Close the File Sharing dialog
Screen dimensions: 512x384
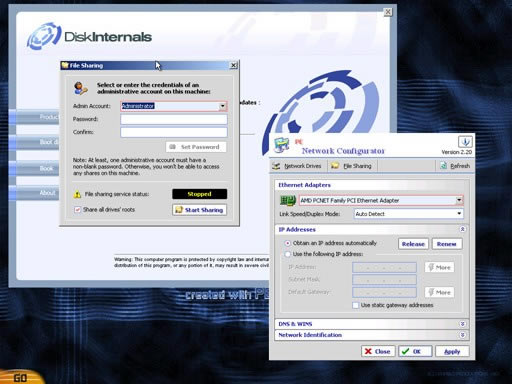coord(234,65)
